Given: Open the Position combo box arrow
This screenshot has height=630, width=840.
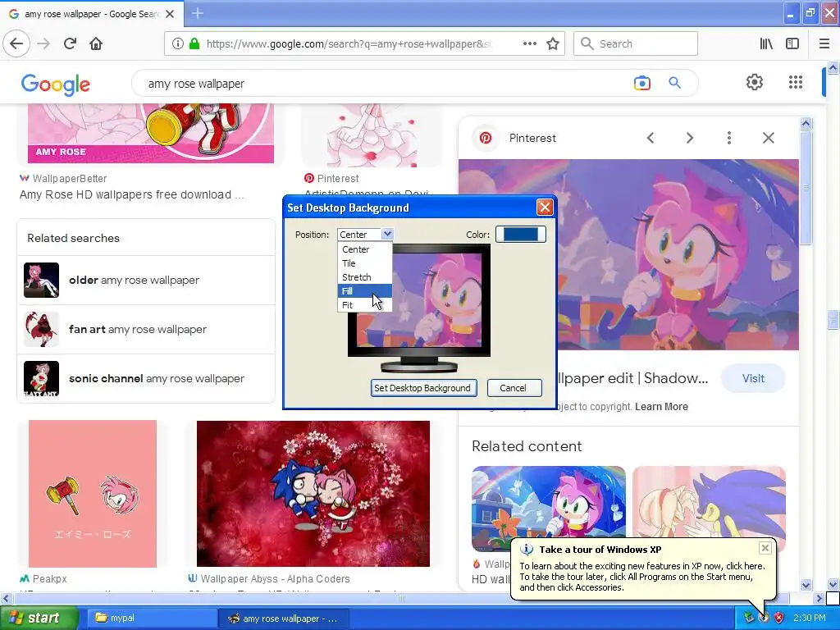Looking at the screenshot, I should pos(387,234).
